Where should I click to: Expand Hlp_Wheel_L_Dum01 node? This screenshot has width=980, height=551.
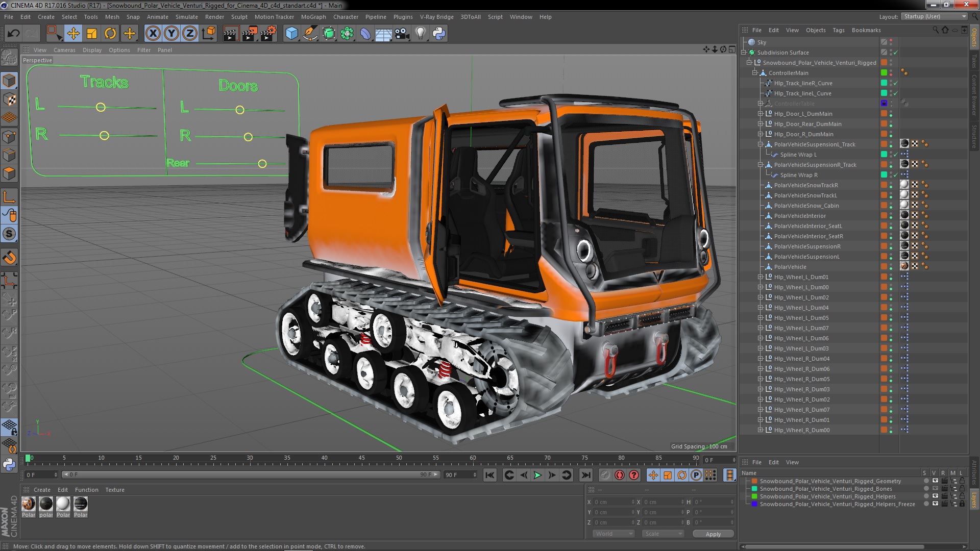[x=760, y=277]
